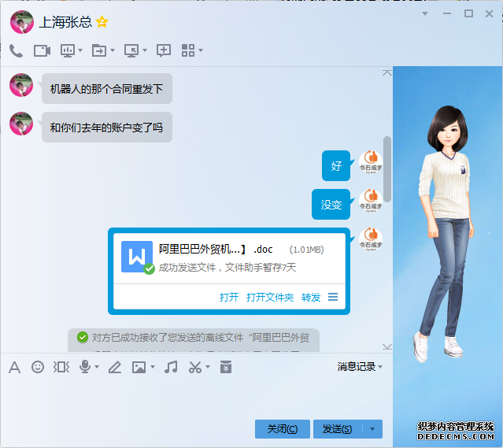The image size is (503, 448).
Task: Click 打开文件夹 link on the file card
Action: pos(270,297)
